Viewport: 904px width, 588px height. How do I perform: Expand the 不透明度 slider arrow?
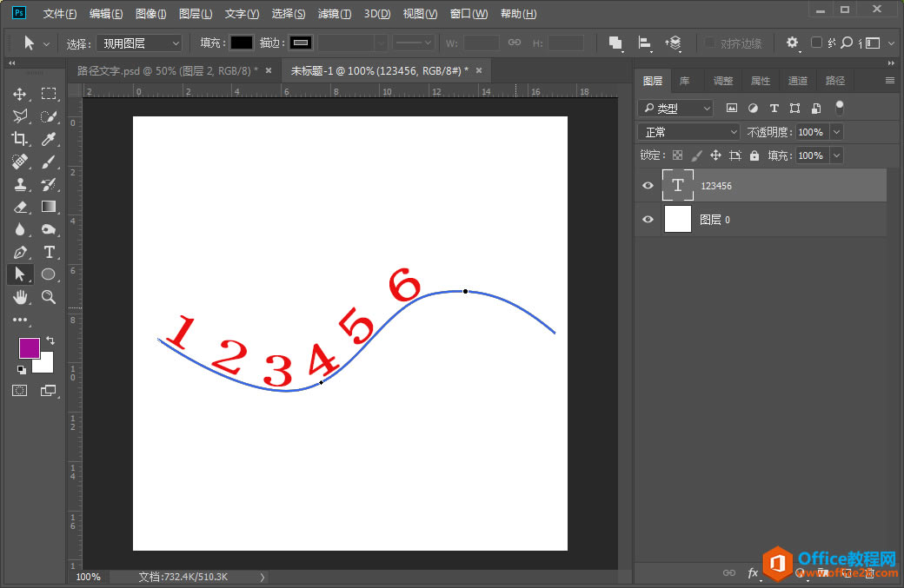tap(836, 132)
